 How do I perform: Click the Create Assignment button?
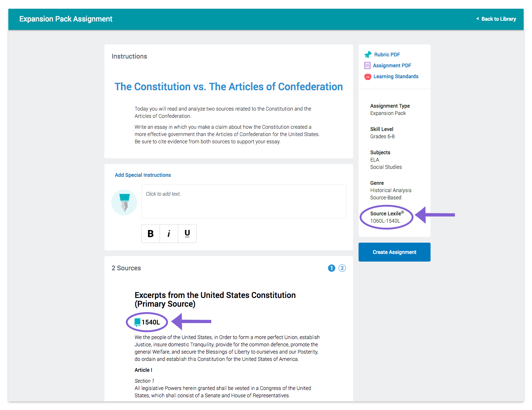tap(395, 252)
